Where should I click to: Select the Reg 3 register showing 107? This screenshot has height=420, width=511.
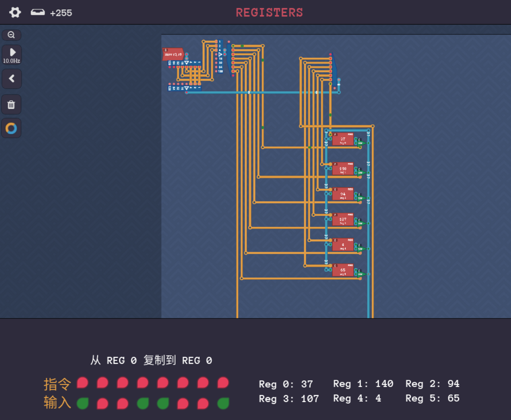click(x=343, y=220)
